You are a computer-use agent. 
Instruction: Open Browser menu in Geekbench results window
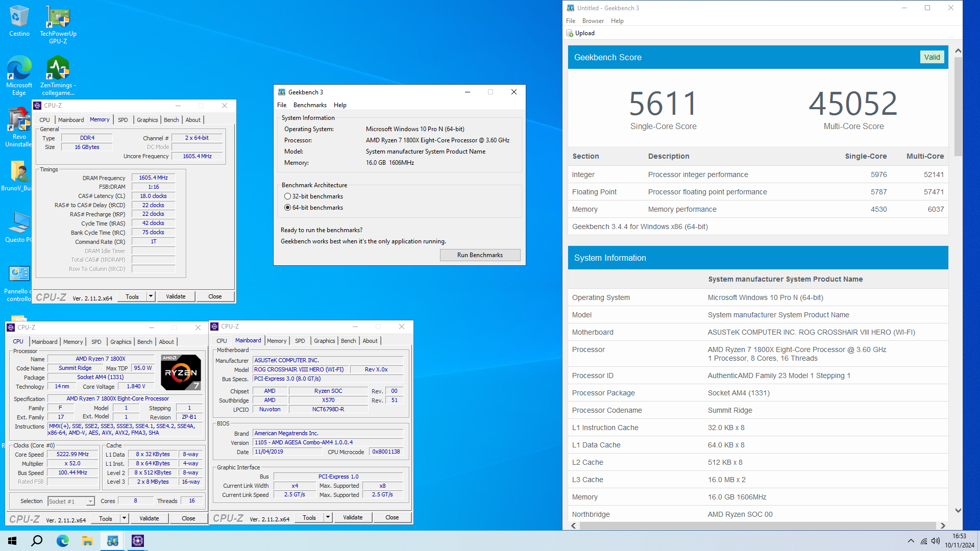(593, 21)
